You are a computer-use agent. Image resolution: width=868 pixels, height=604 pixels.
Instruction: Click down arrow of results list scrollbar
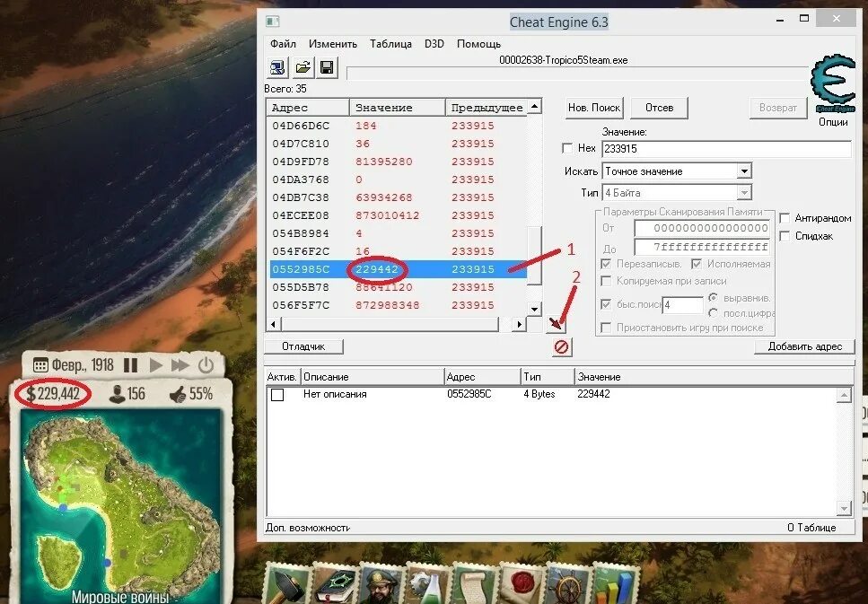click(534, 309)
